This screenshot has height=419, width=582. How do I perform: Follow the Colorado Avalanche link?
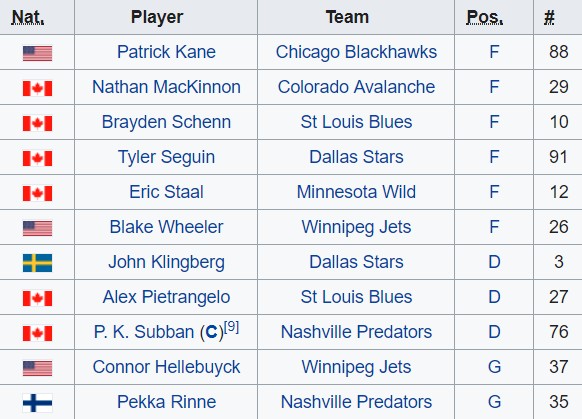coord(356,87)
